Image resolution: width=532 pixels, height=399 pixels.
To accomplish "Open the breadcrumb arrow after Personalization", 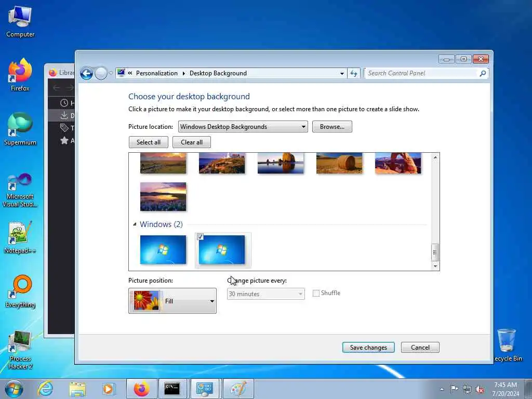I will [183, 73].
